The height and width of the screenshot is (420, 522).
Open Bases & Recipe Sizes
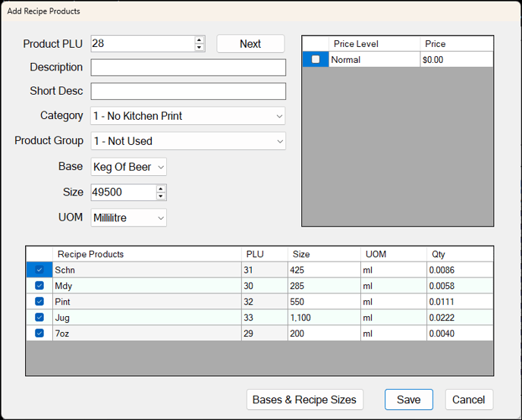[305, 400]
